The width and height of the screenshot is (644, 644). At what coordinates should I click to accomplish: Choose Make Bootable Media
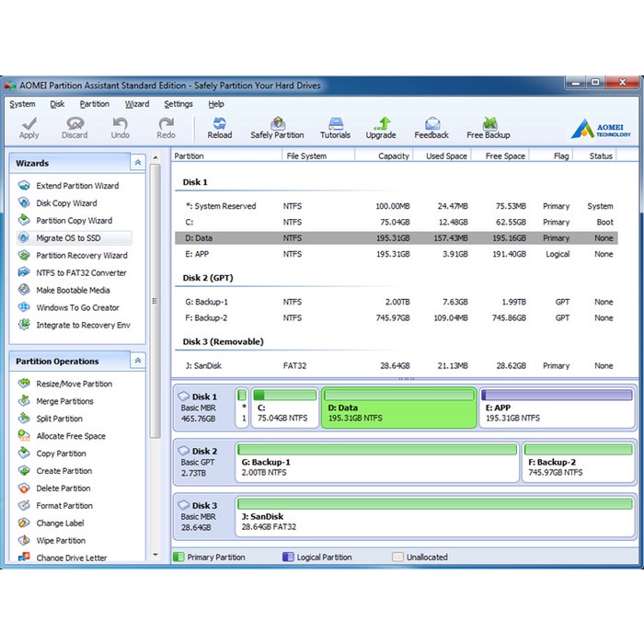(73, 290)
